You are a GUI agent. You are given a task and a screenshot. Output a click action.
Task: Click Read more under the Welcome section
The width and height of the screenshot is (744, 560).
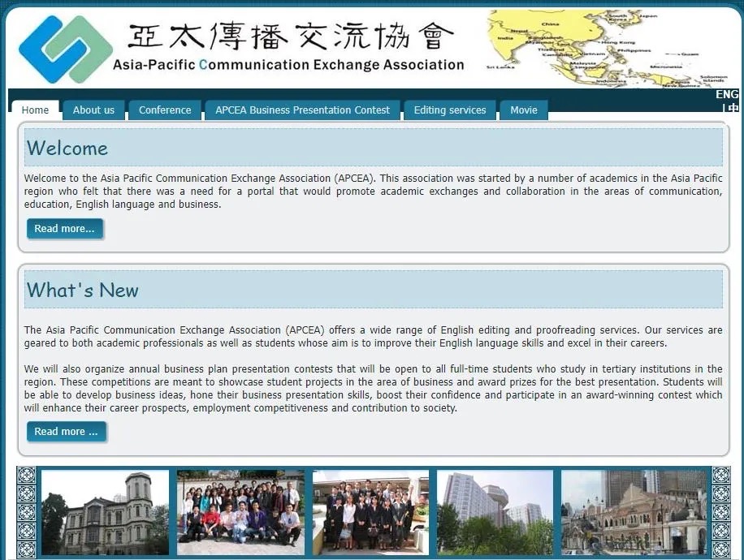[64, 229]
